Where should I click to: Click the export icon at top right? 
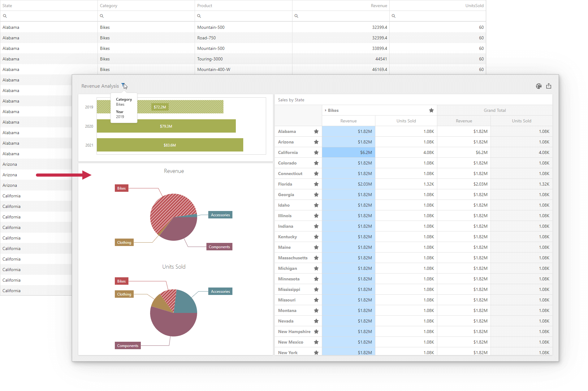point(549,86)
